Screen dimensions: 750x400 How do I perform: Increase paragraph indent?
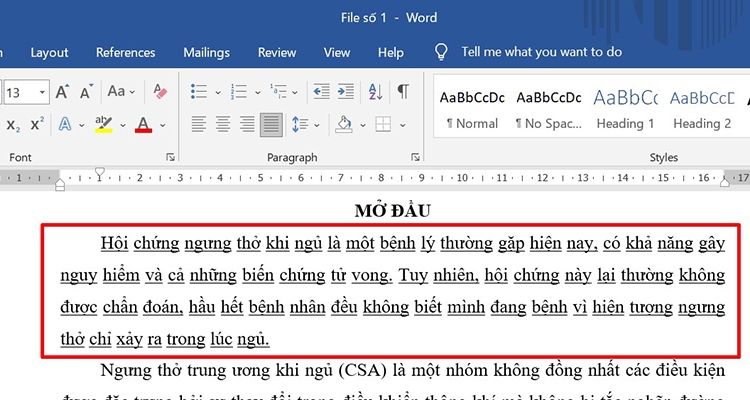coord(346,91)
